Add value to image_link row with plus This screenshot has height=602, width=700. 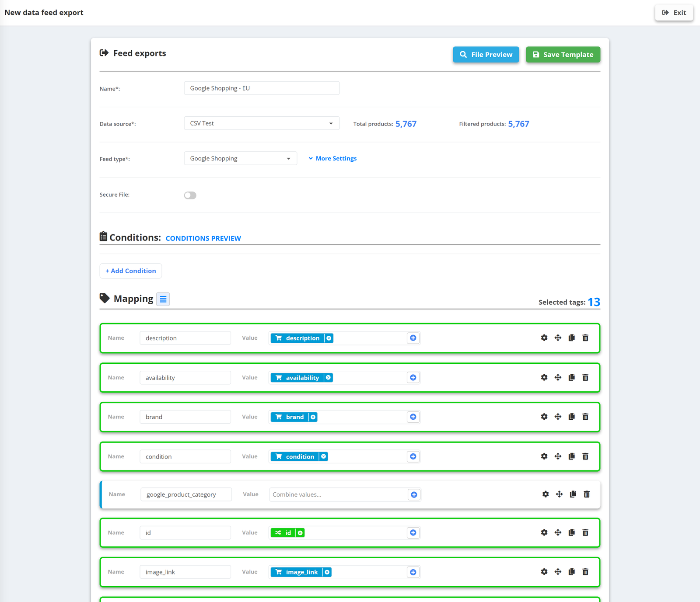tap(413, 572)
